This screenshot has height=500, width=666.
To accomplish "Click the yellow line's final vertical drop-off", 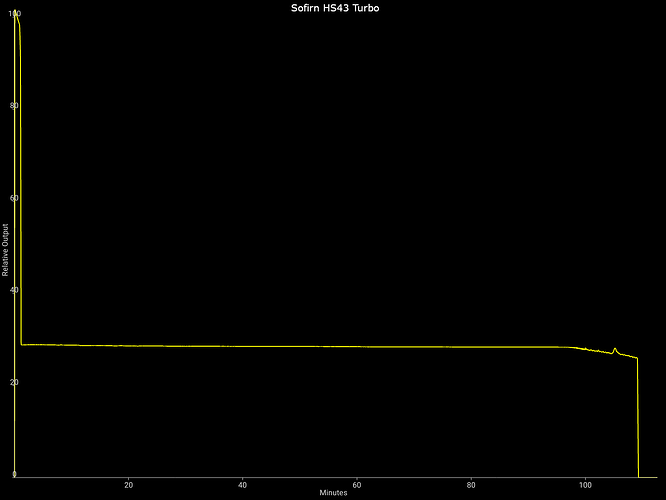I will (x=638, y=420).
